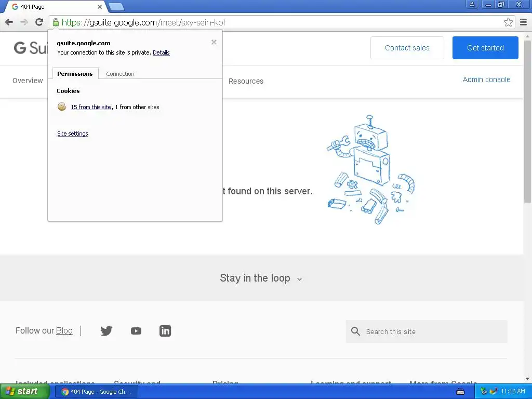The image size is (532, 399).
Task: Click the cookie icon in Permissions
Action: pyautogui.click(x=62, y=107)
